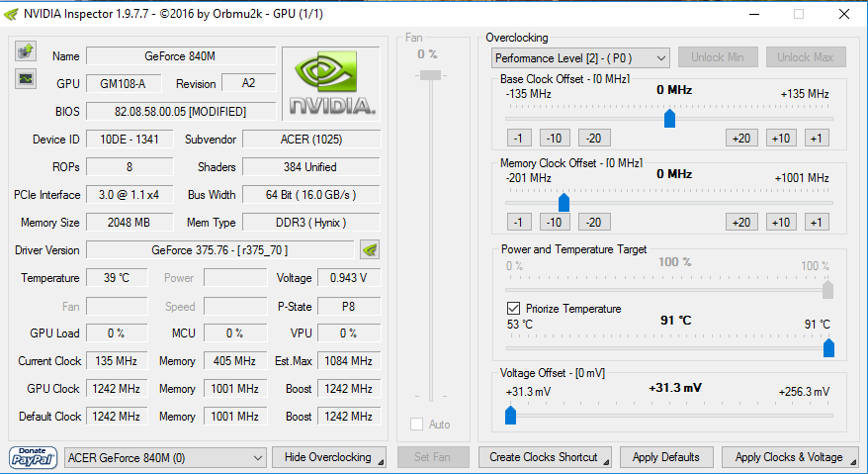Click the Apply Defaults button

pyautogui.click(x=665, y=457)
